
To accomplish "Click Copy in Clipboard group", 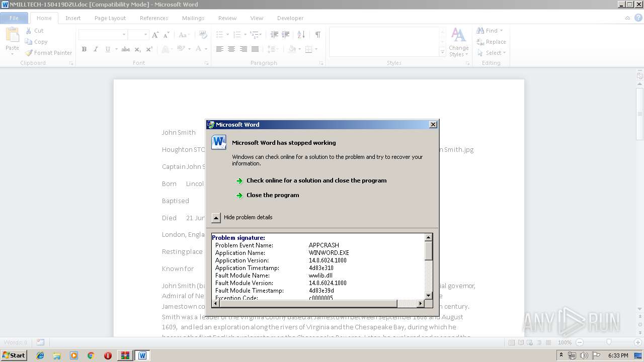I will coord(36,42).
